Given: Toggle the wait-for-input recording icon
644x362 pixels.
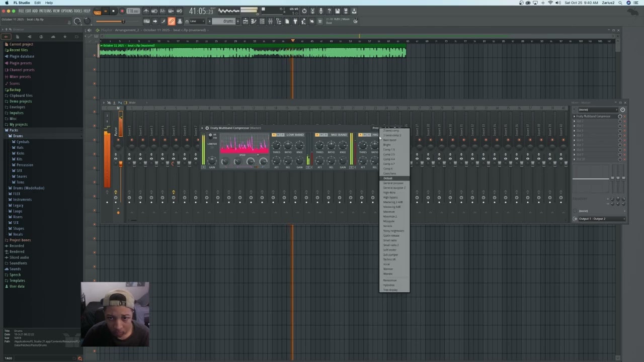Looking at the screenshot, I should pyautogui.click(x=154, y=11).
